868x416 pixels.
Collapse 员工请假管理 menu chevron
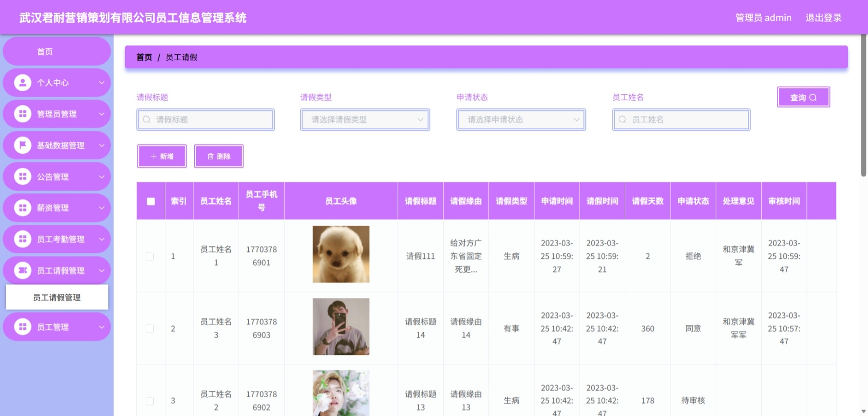[101, 271]
